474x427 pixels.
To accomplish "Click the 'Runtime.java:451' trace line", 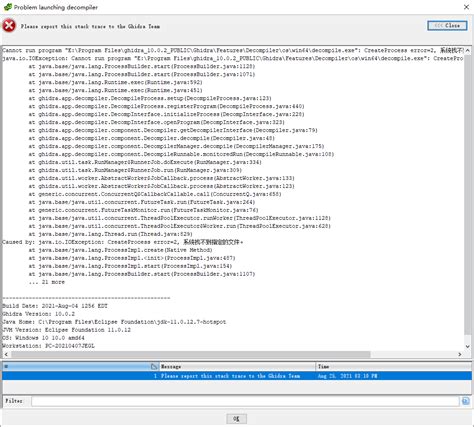I will [x=115, y=90].
